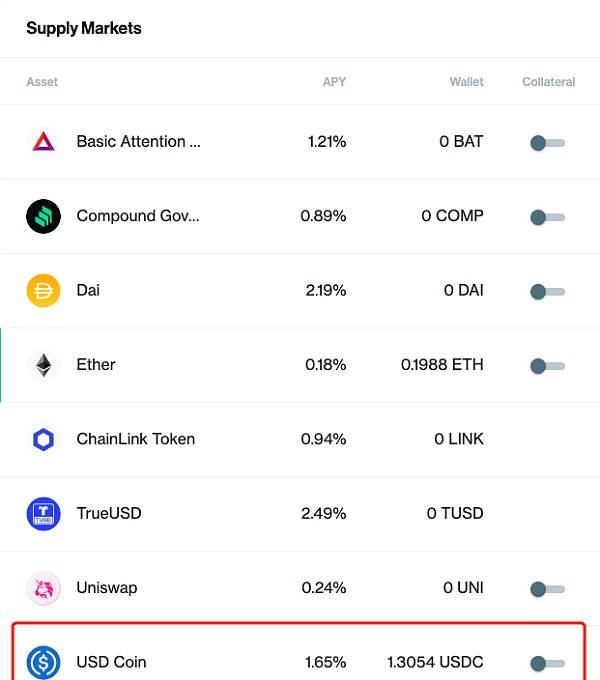Click the Asset column header
The width and height of the screenshot is (600, 680).
[x=42, y=82]
